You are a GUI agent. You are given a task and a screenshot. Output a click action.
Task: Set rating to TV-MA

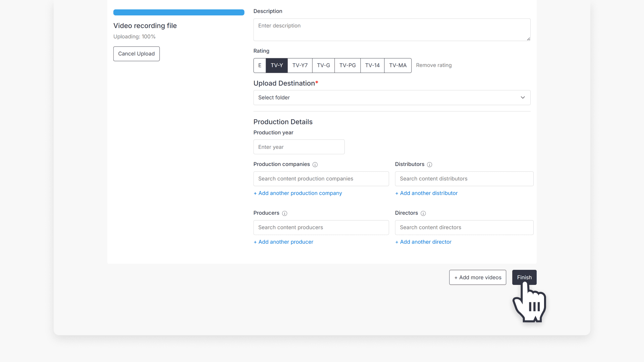397,65
